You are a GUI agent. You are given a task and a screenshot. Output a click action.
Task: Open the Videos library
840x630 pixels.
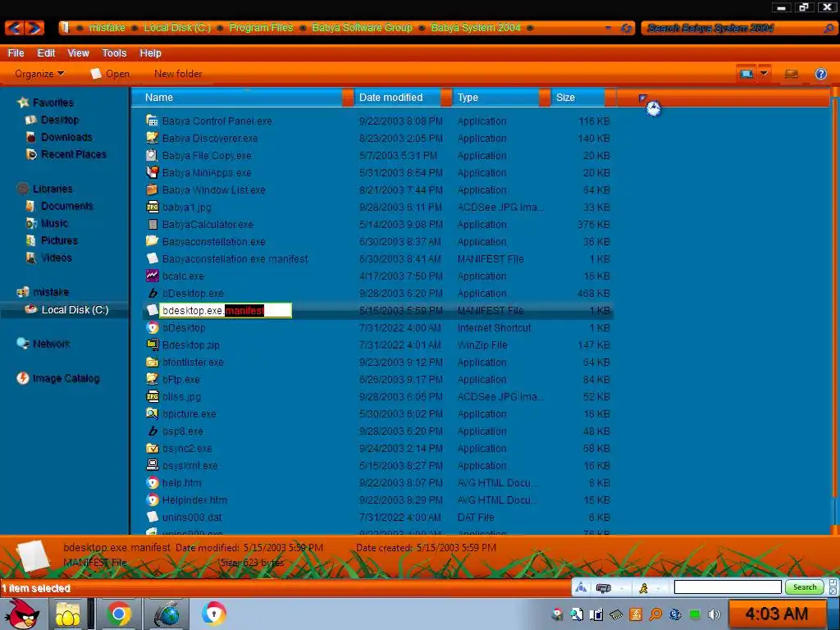point(57,258)
